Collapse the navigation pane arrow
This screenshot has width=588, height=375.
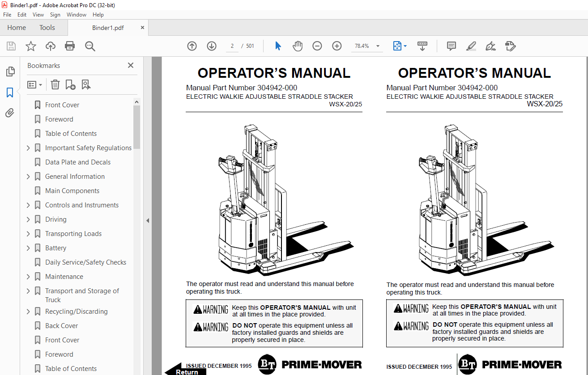click(x=147, y=220)
